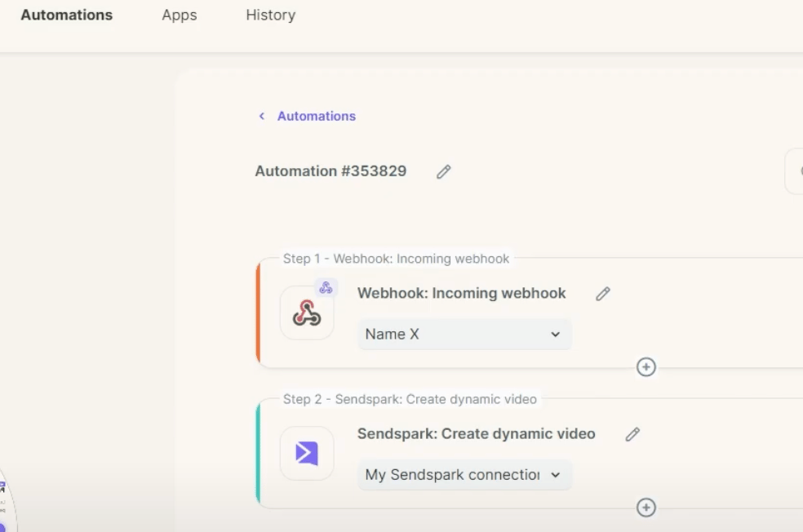Open the Automations tab

tap(67, 15)
